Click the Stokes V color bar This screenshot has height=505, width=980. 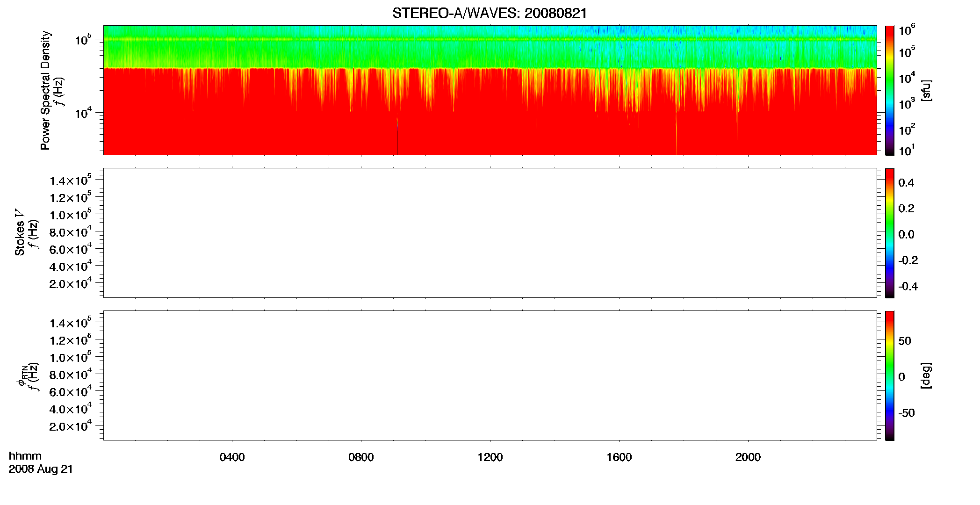pos(890,233)
